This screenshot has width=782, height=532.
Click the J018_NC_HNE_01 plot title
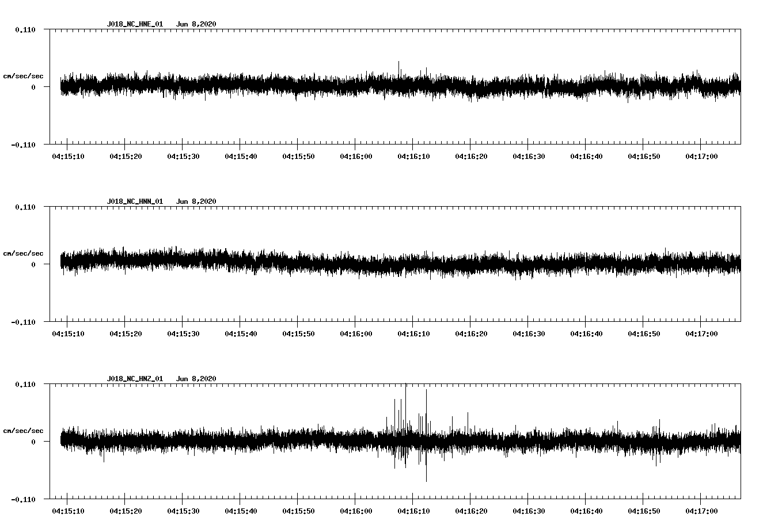point(135,24)
